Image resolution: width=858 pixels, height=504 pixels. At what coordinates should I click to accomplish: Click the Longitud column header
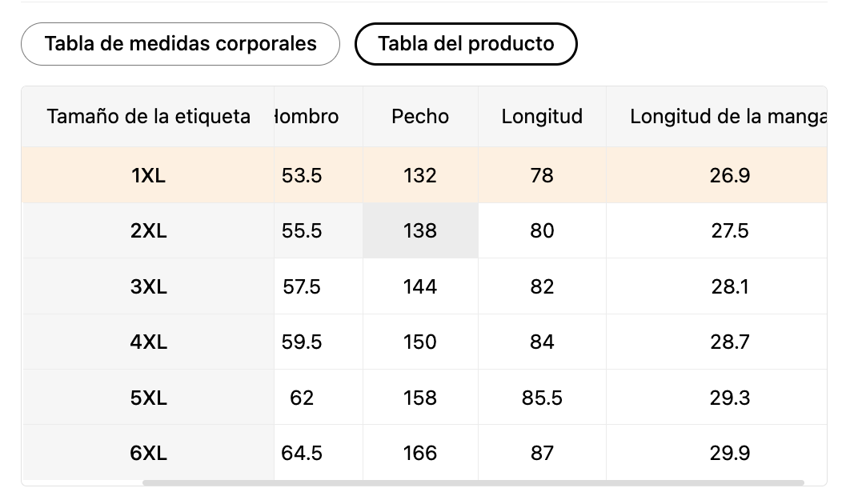point(543,117)
